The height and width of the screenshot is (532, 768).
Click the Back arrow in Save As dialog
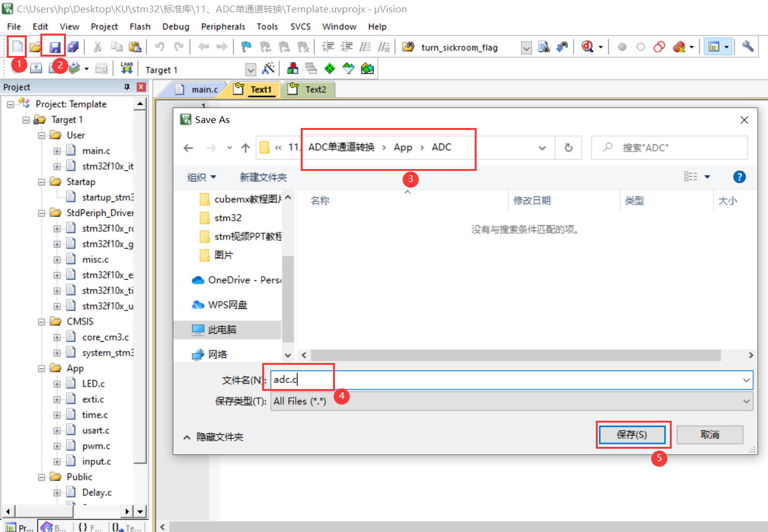point(189,148)
